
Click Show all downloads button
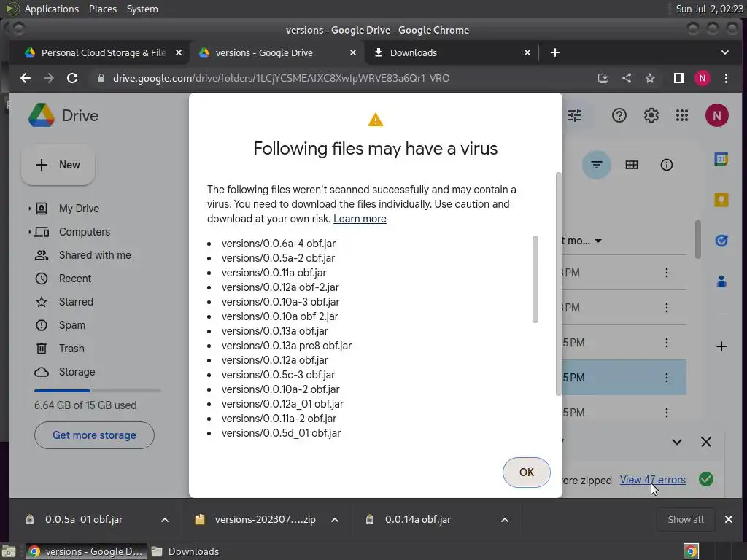coord(685,519)
